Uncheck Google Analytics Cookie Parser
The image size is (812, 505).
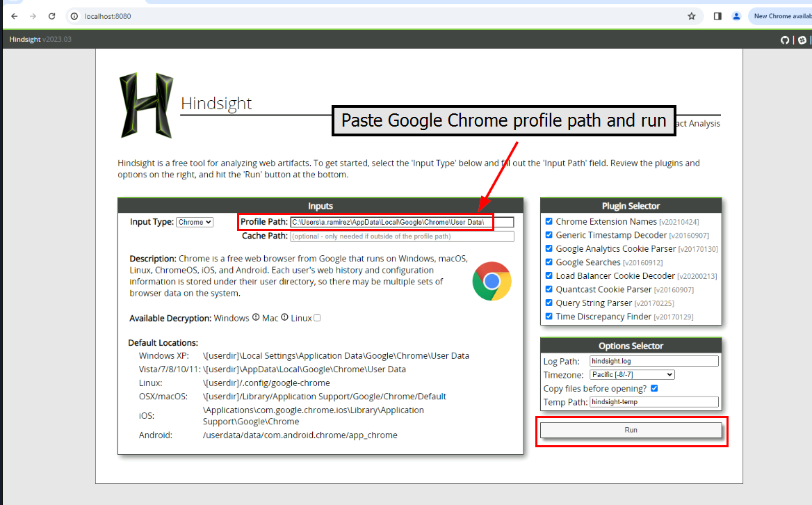[549, 248]
